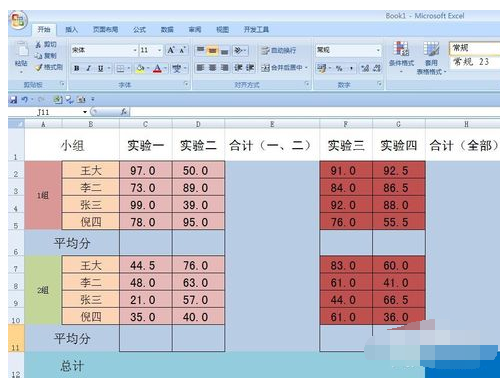Open the Office button menu

[x=18, y=21]
